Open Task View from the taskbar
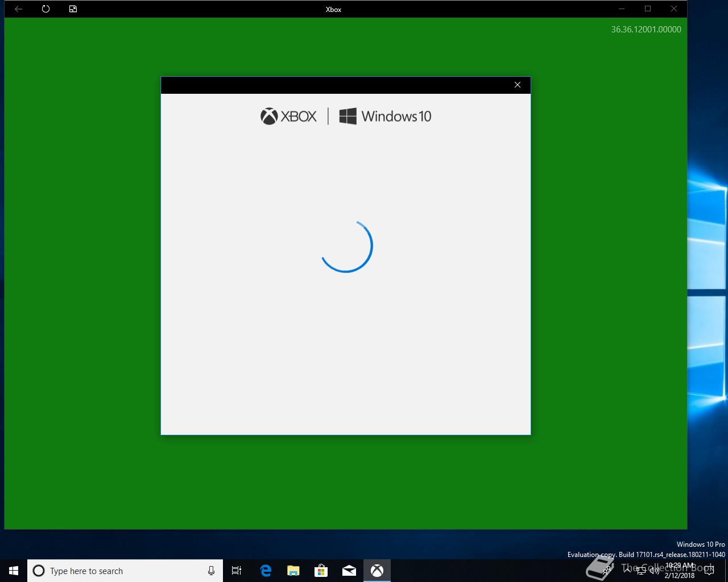Screen dimensions: 728x582 coord(237,571)
